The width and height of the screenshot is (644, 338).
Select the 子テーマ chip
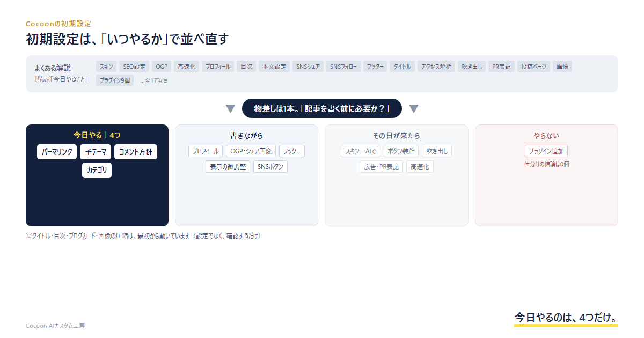pos(96,152)
